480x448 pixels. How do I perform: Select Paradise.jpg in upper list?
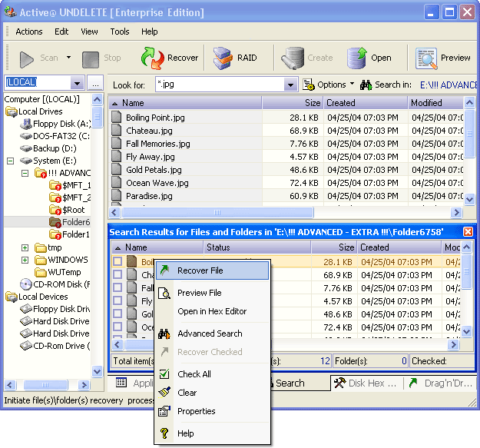click(149, 196)
